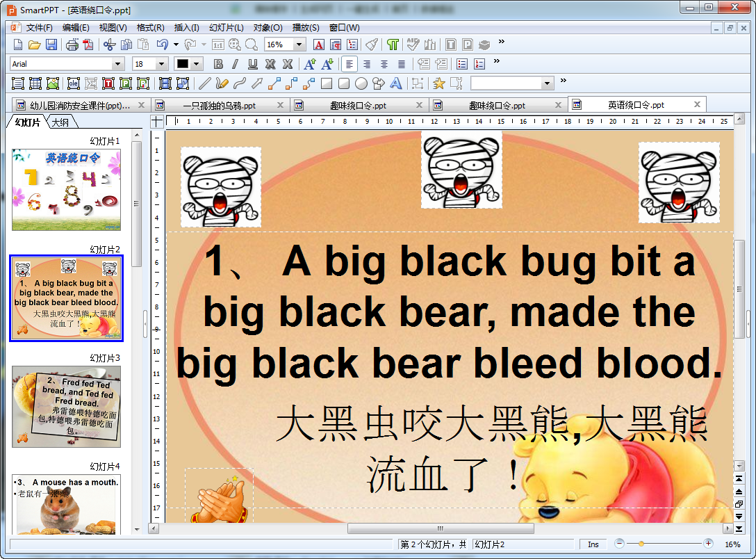Insert TextArt with the blue A icon
756x559 pixels.
pos(396,83)
